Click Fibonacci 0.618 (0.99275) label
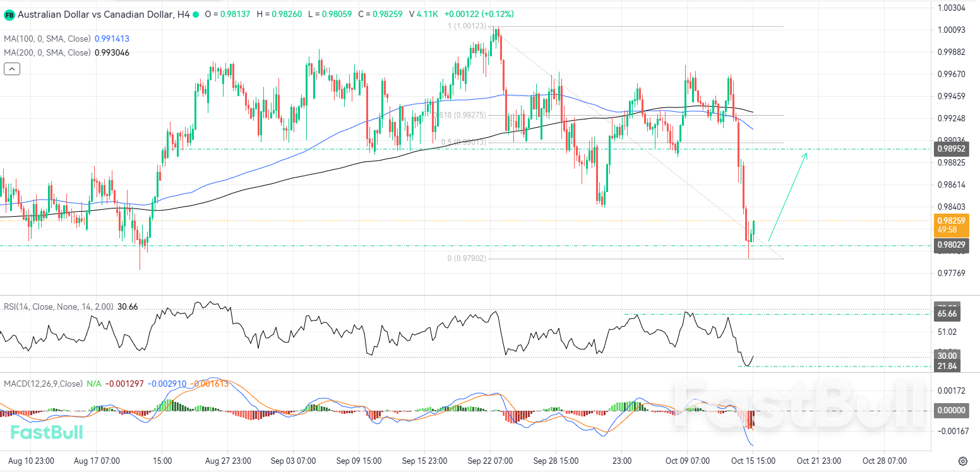 tap(461, 115)
